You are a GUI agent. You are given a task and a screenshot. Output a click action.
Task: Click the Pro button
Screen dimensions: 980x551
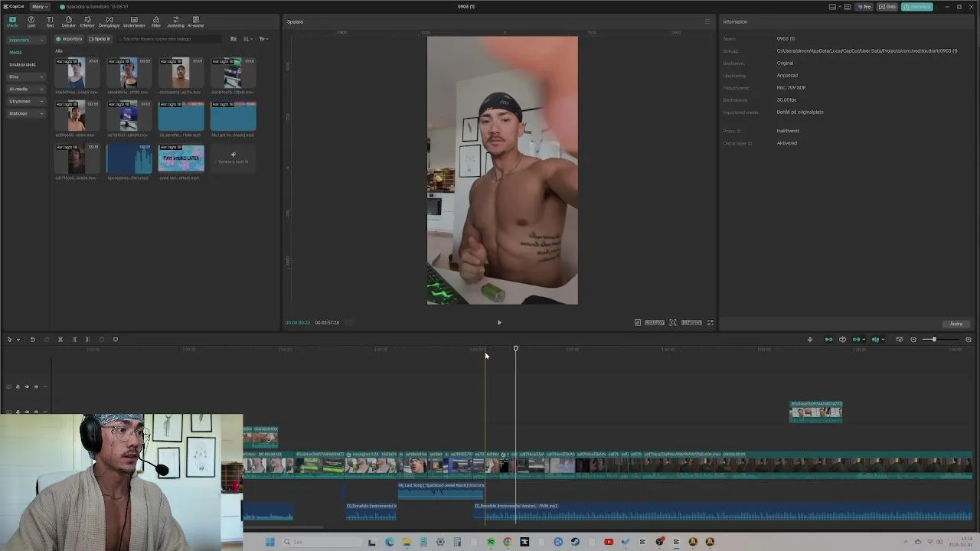click(864, 7)
